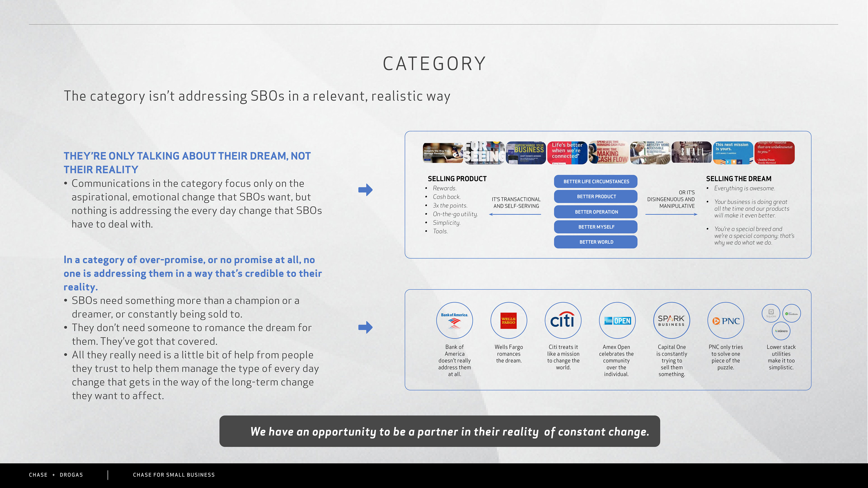This screenshot has width=868, height=488.
Task: Click the Bank of America logo circle
Action: (x=454, y=320)
